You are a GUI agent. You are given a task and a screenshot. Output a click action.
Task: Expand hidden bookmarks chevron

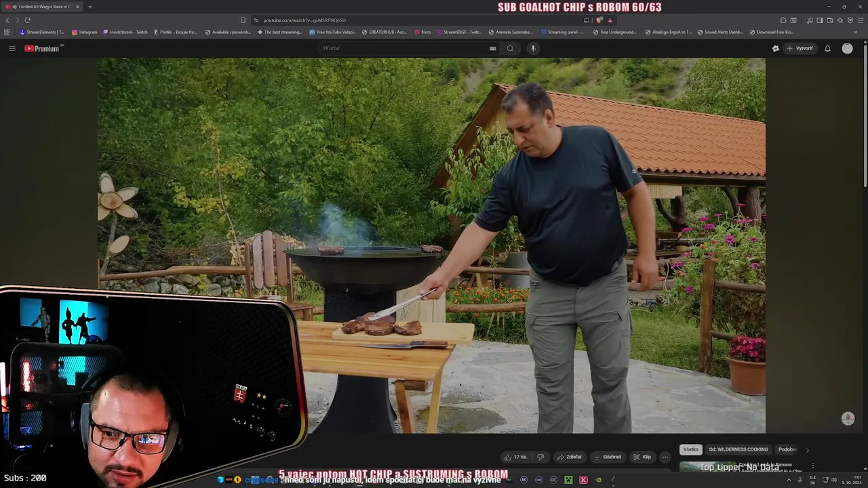(856, 32)
